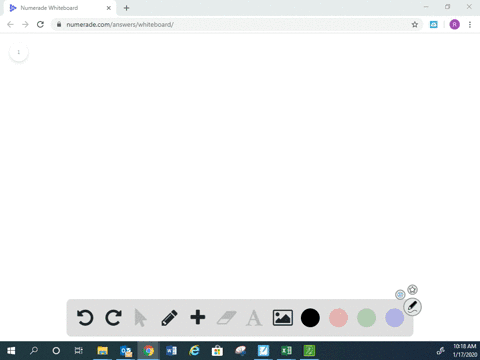Click the plus add tool
Screen dimensions: 480x360
(x=198, y=317)
